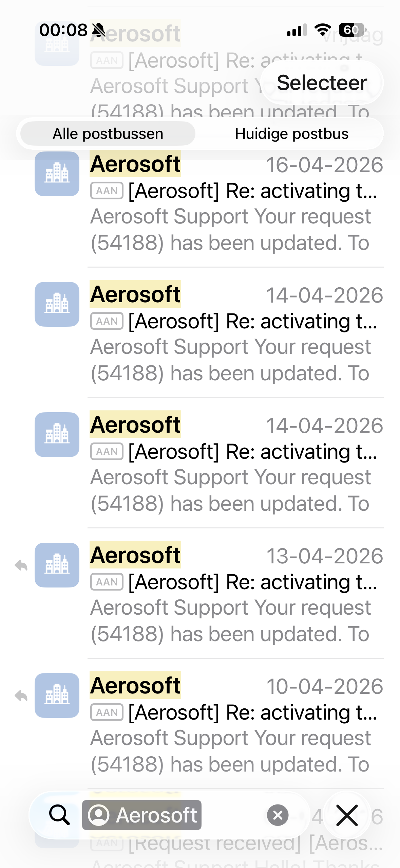Screen dimensions: 400x868
Task: Switch to Huidige postbus scope
Action: 291,134
